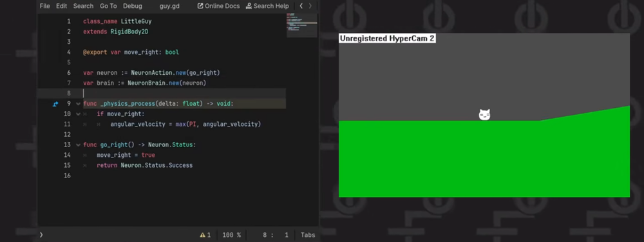Click the Search Help button
Viewport: 644px width, 242px height.
pyautogui.click(x=267, y=6)
